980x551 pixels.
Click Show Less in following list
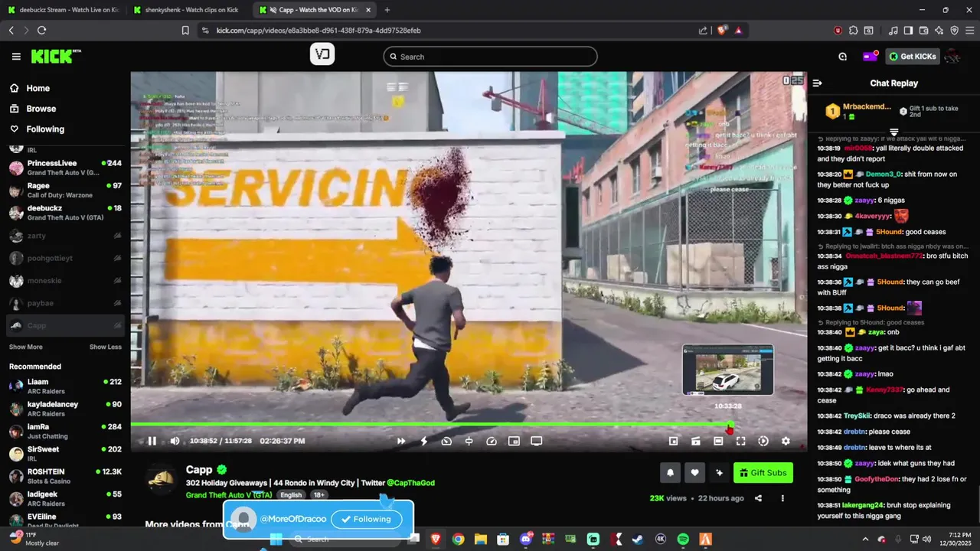[x=106, y=347]
